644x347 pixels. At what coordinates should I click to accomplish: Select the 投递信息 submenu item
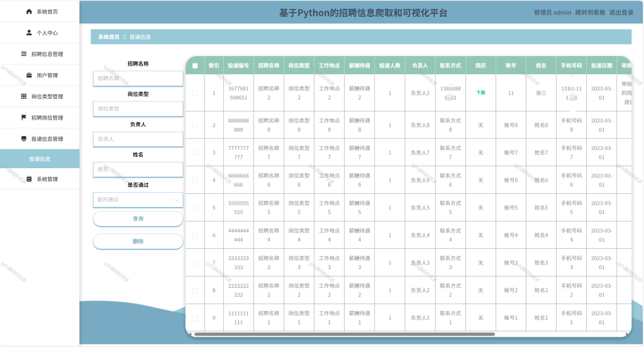click(x=40, y=159)
